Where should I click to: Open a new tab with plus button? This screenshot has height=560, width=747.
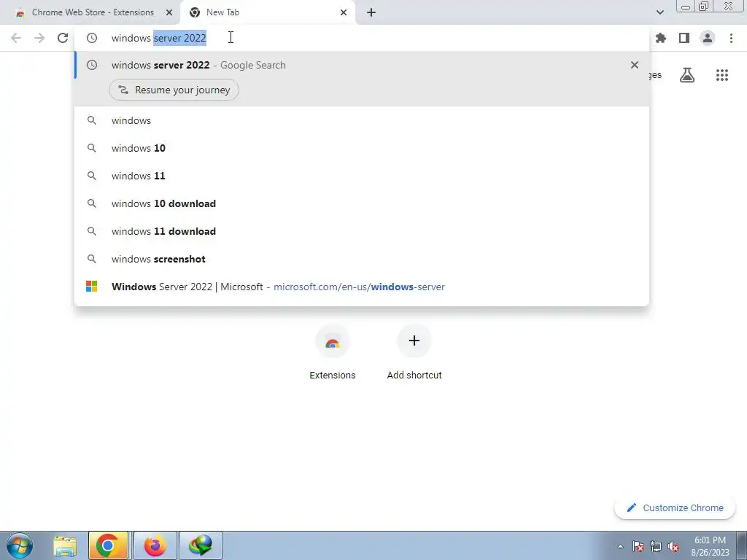(x=371, y=12)
